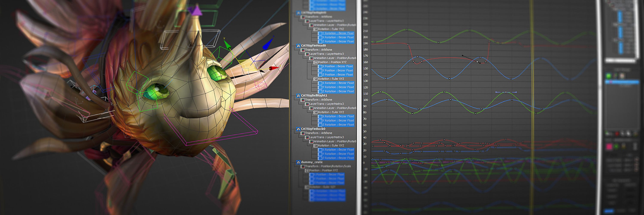
Task: Select the CATRigFinBack0 object track
Action: tap(313, 129)
